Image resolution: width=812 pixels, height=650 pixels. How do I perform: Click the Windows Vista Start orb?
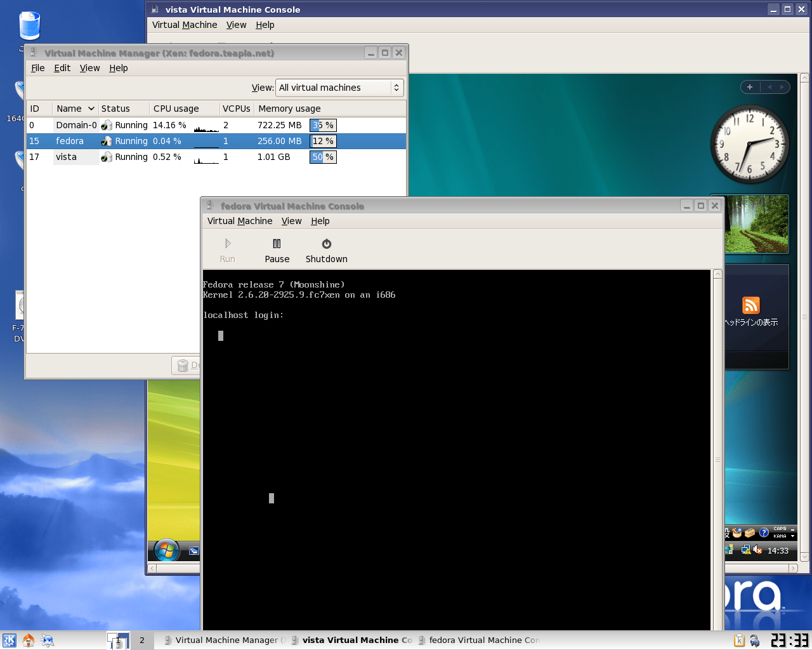pos(167,550)
